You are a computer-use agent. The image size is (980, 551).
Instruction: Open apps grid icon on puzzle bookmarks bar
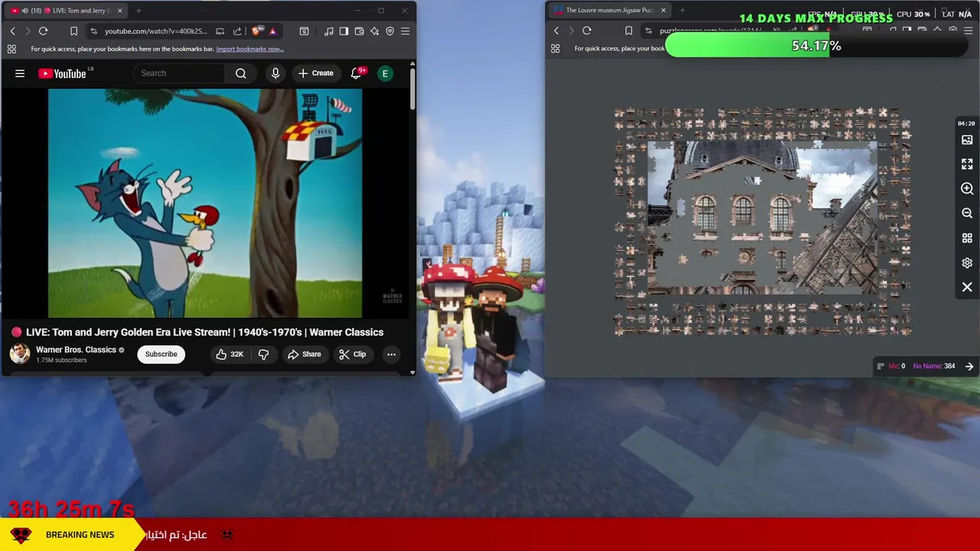[555, 48]
